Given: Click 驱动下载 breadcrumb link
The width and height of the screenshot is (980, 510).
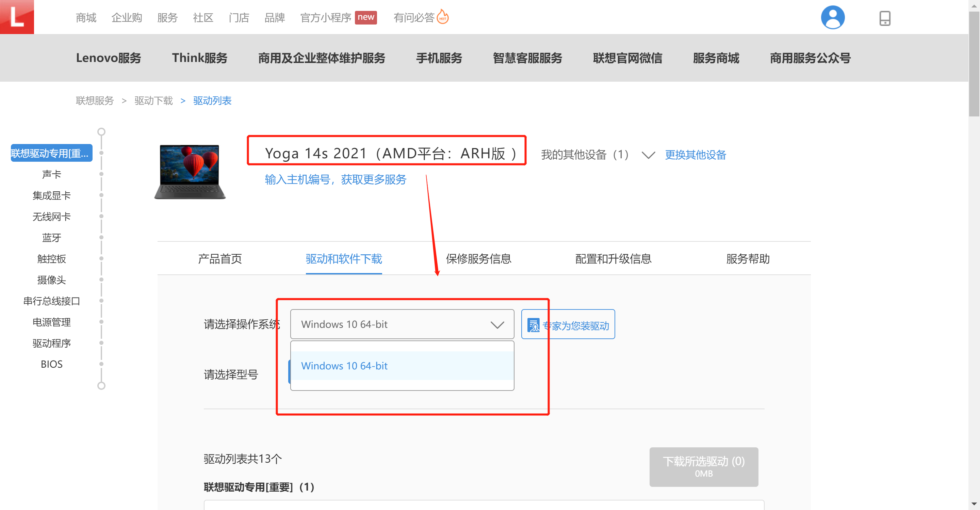Looking at the screenshot, I should 153,100.
